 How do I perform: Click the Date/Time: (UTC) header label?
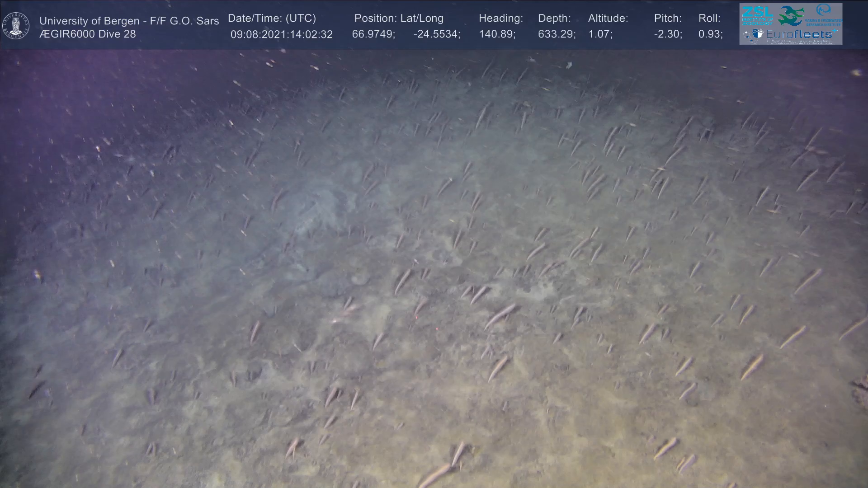pyautogui.click(x=272, y=19)
